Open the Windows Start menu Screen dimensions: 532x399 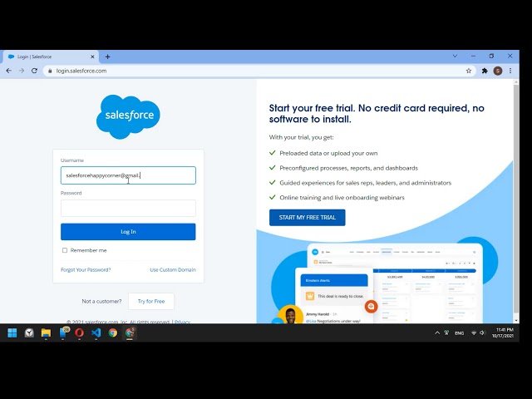click(12, 332)
